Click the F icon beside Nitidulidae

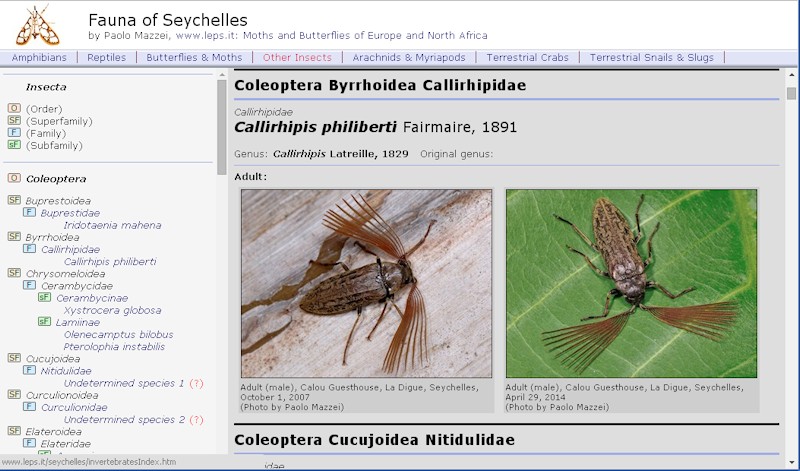29,370
